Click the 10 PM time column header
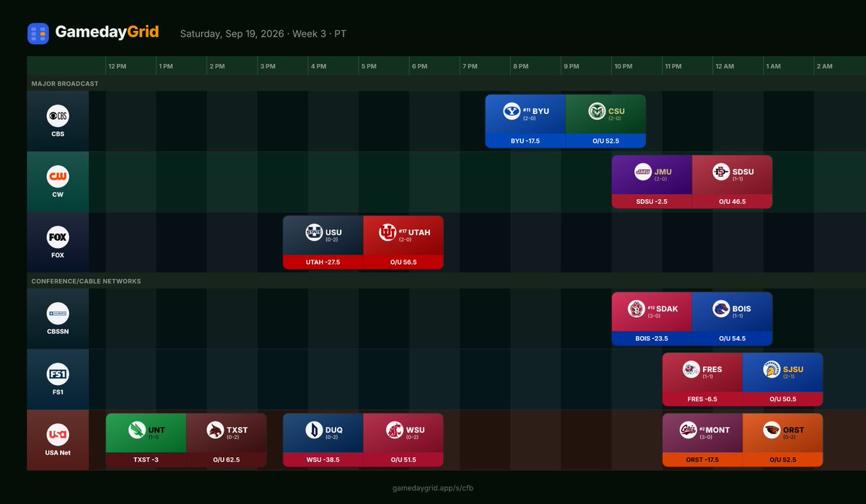The width and height of the screenshot is (866, 504). click(624, 66)
